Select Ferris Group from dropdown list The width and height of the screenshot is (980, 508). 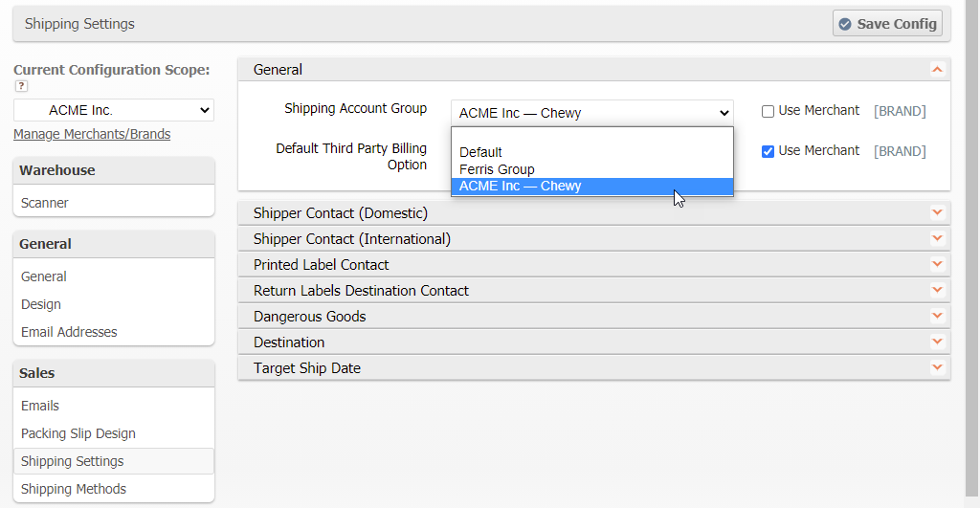pos(497,169)
